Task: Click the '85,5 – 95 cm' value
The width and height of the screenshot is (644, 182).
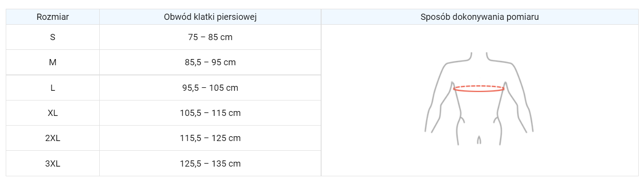Action: click(x=210, y=63)
